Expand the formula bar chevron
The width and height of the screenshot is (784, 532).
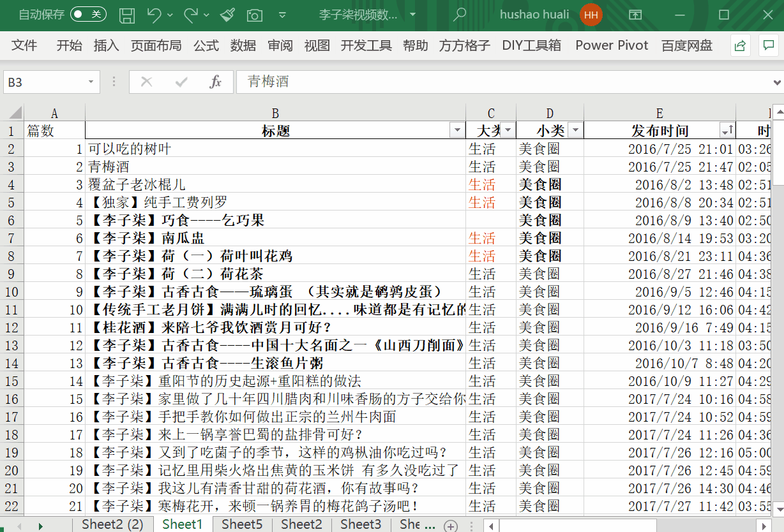(x=777, y=82)
